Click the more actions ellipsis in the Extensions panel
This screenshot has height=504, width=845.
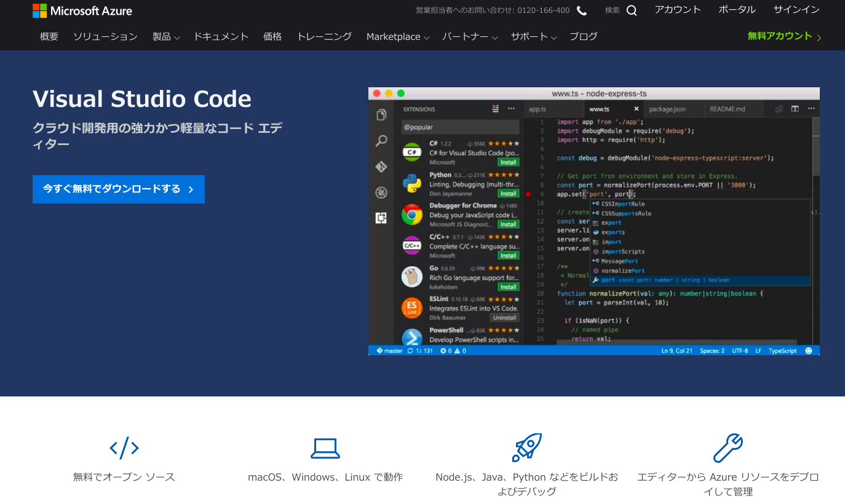(x=510, y=108)
